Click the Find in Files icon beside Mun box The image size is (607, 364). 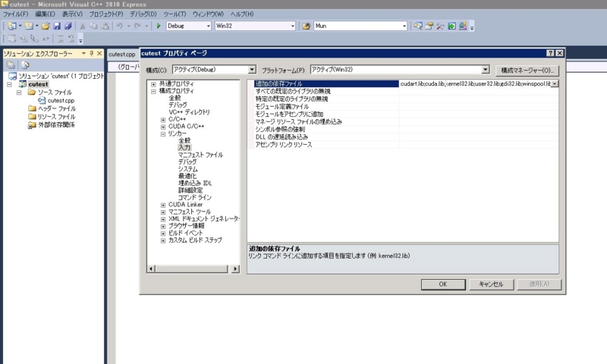(307, 26)
